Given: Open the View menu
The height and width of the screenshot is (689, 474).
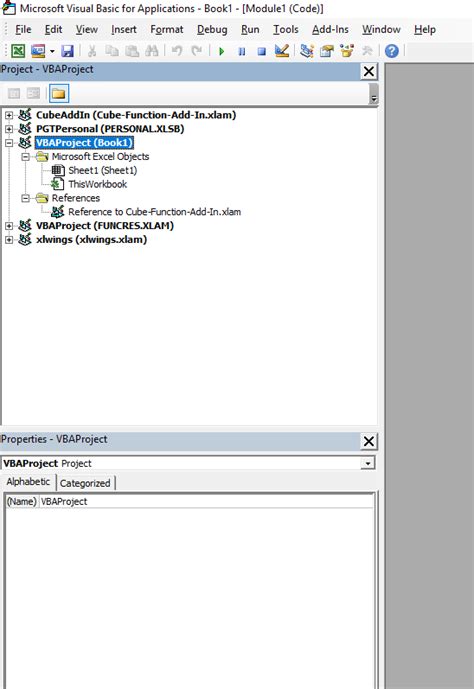Looking at the screenshot, I should click(x=87, y=29).
